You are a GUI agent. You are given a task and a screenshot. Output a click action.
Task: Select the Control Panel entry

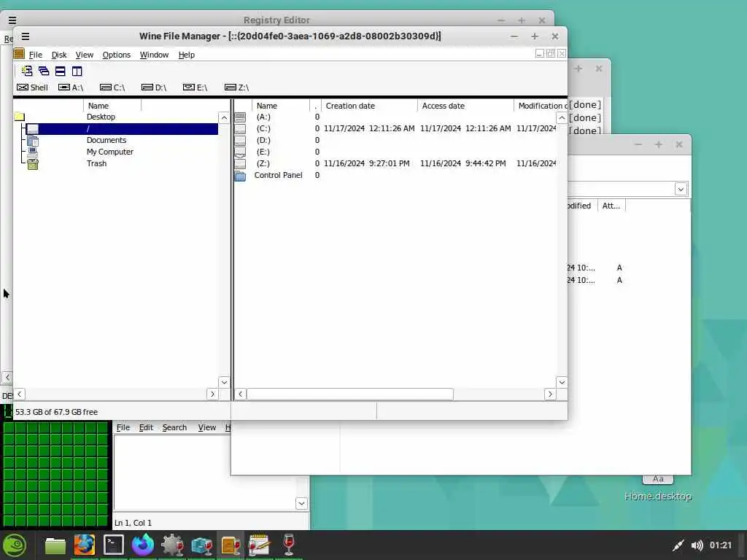[x=278, y=175]
